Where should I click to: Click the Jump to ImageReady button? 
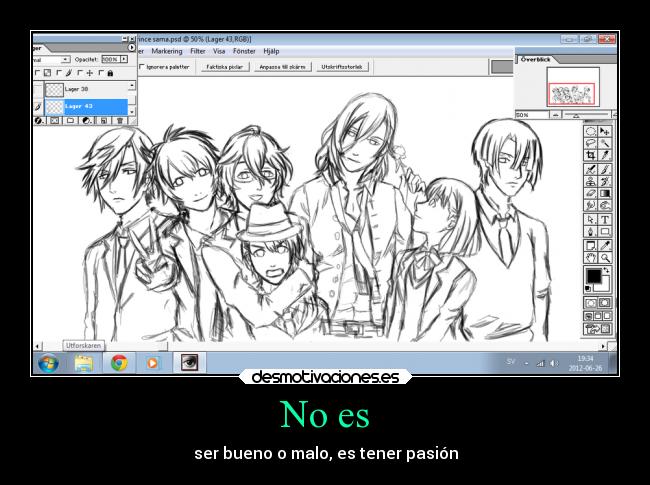[x=597, y=329]
